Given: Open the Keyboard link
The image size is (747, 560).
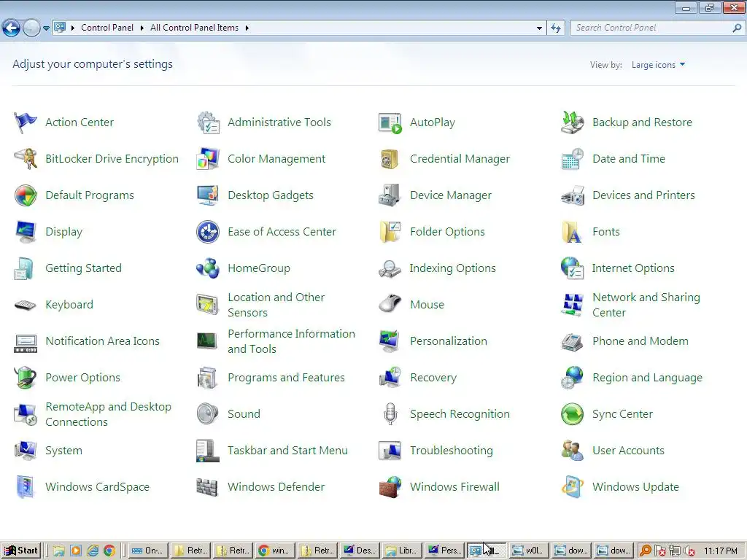Looking at the screenshot, I should click(x=69, y=305).
